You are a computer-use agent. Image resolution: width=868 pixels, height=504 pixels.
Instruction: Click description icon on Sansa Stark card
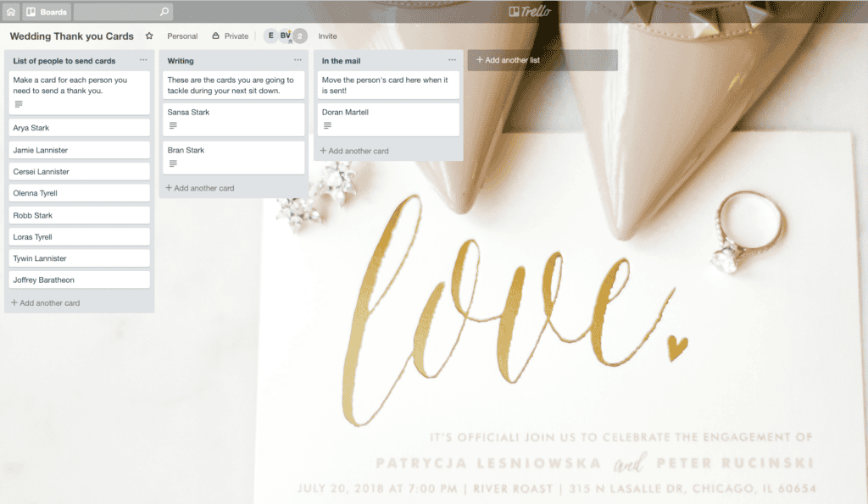pos(173,125)
